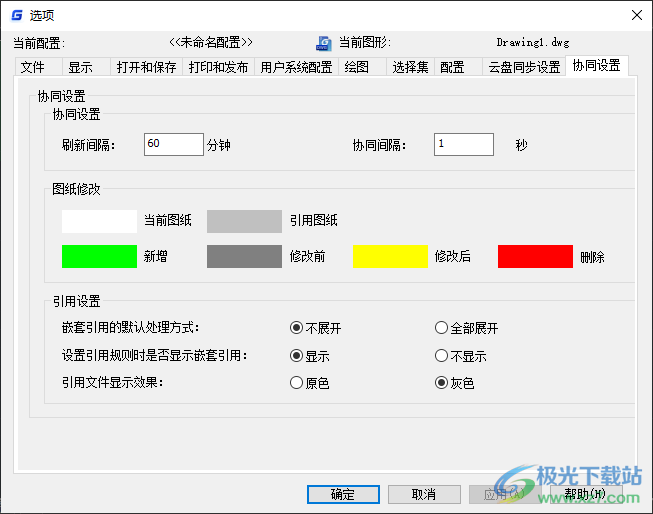Click the <<未命名配置>> profile name
This screenshot has height=514, width=653.
click(x=211, y=42)
